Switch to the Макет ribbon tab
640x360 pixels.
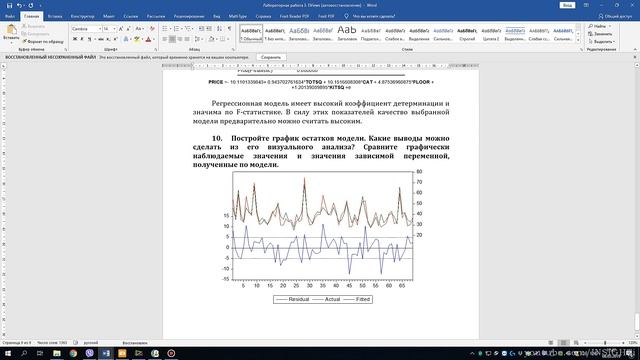coord(109,16)
